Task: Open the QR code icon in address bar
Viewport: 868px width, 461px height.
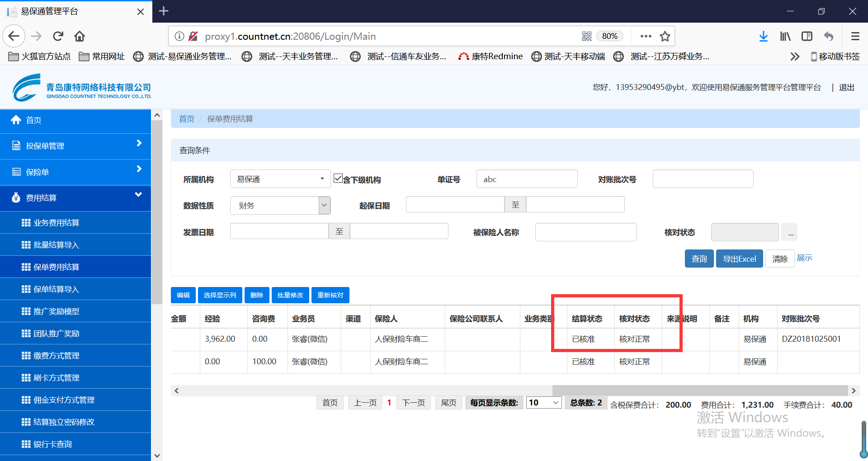Action: tap(586, 36)
